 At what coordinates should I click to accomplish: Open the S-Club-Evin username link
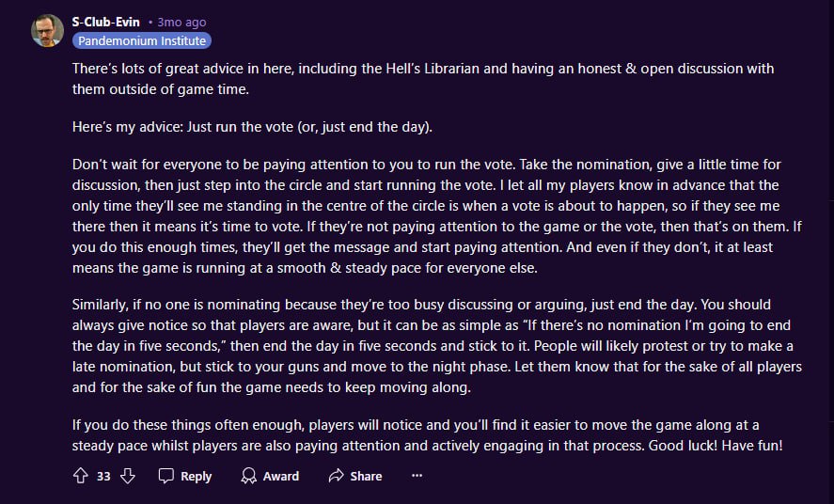(x=106, y=22)
